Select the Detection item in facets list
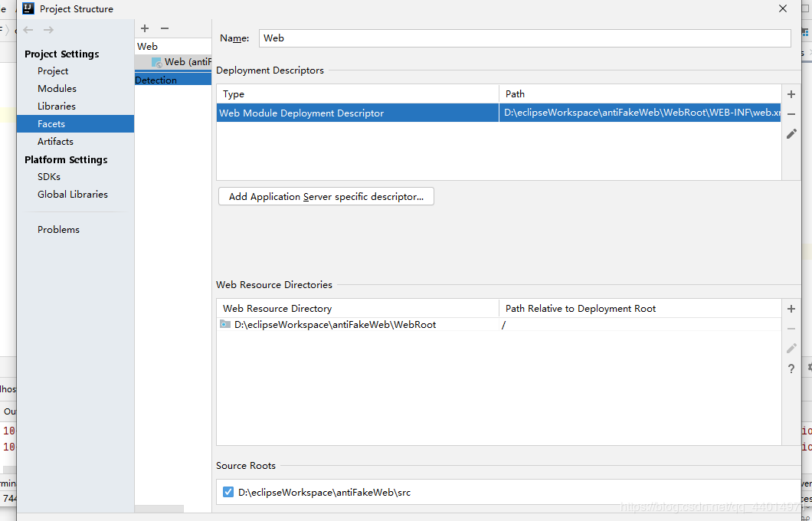This screenshot has height=521, width=812. coord(156,80)
